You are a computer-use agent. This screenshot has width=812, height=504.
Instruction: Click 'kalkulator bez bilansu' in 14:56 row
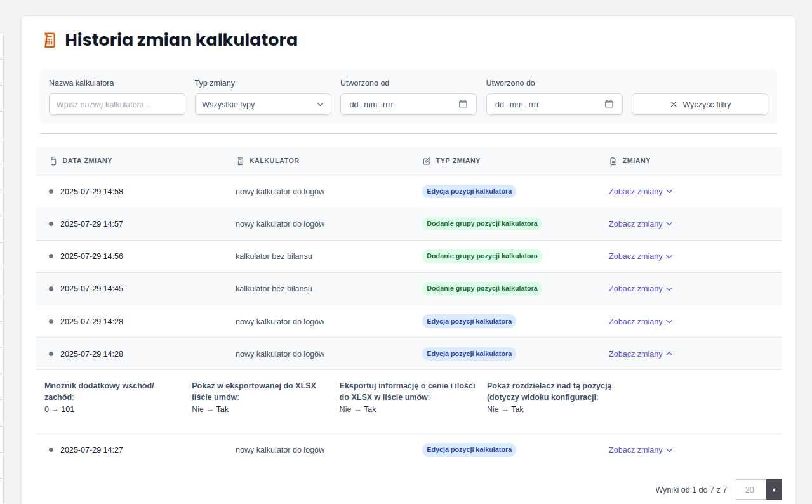coord(274,256)
